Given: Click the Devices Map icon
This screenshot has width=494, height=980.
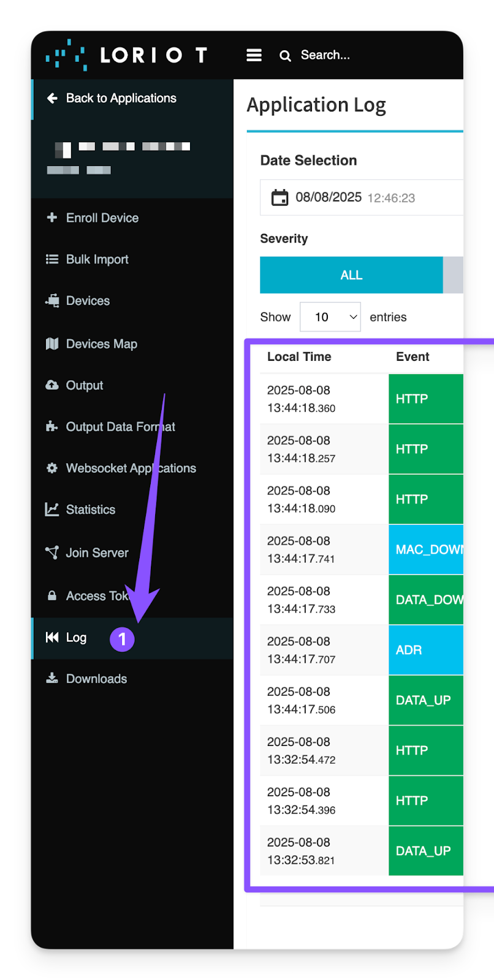Looking at the screenshot, I should coord(52,344).
